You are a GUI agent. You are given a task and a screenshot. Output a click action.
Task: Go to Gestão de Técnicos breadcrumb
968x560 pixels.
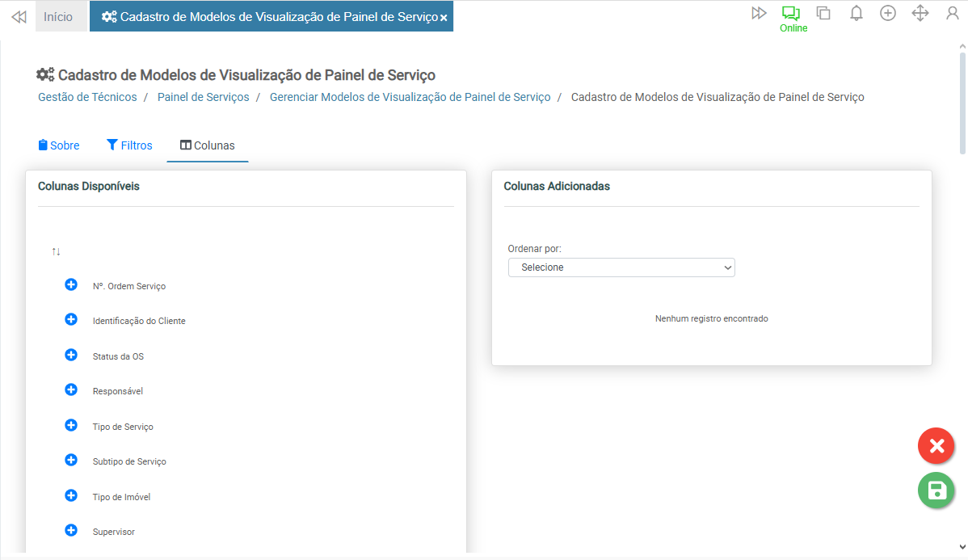[87, 97]
